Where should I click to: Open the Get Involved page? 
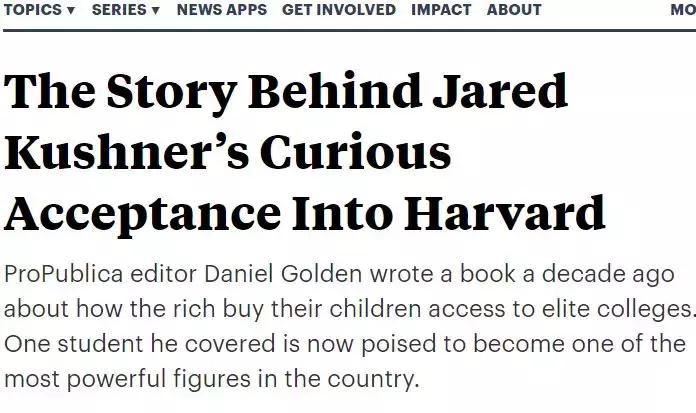(339, 10)
